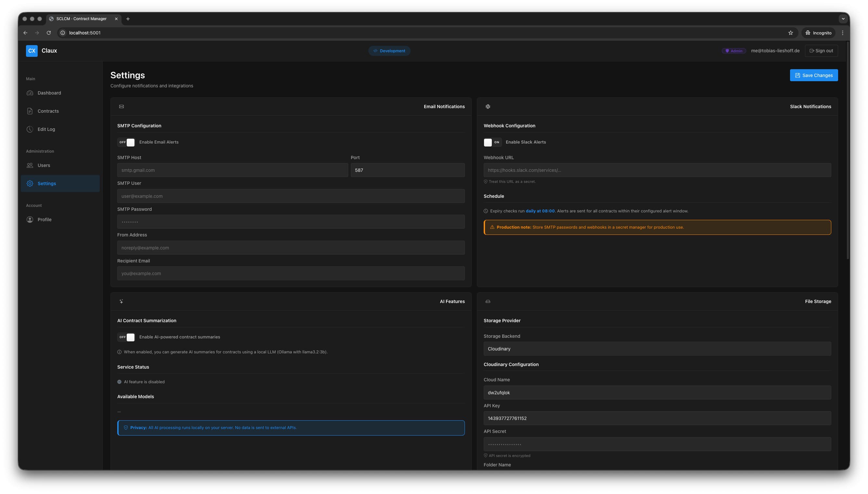
Task: Toggle the Enable Email Alerts switch
Action: 126,143
